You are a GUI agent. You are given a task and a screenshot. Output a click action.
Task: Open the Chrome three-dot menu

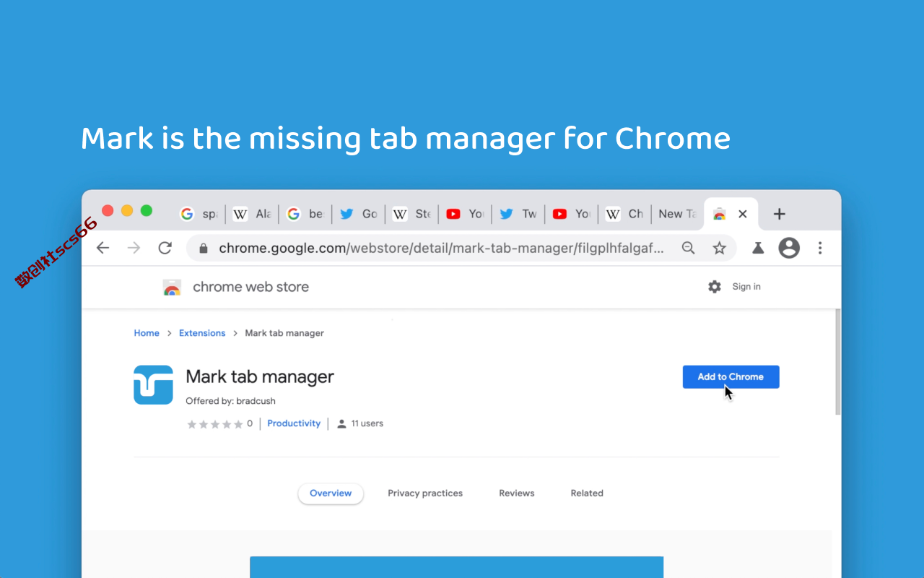(820, 248)
